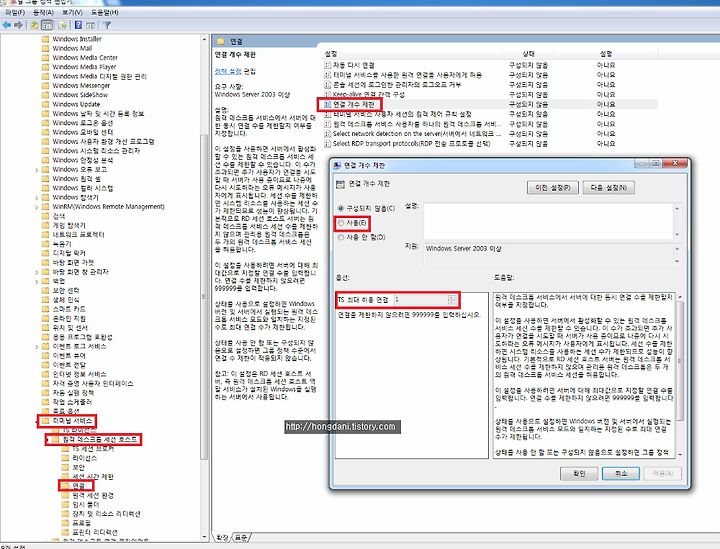Click the Windows Installer folder icon

pos(45,39)
